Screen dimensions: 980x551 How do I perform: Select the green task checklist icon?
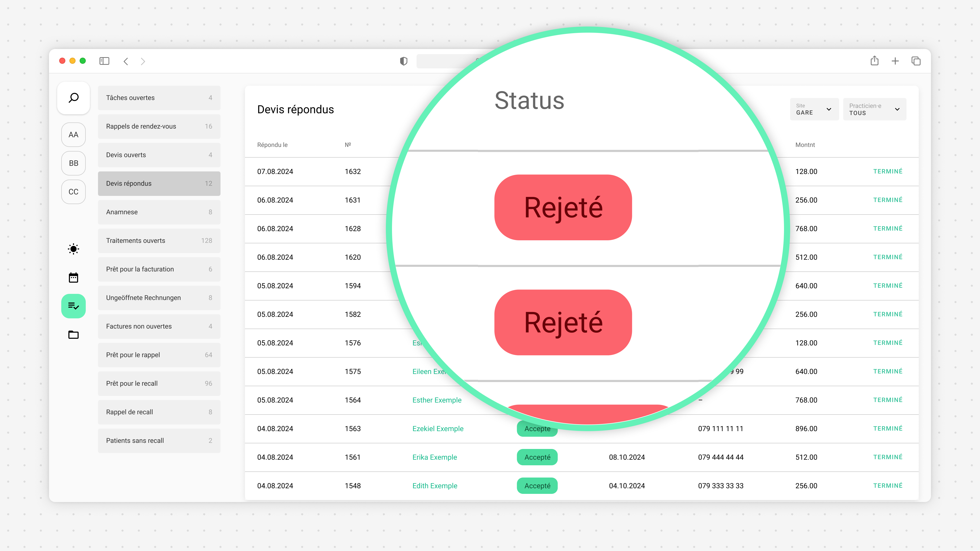[x=73, y=306]
